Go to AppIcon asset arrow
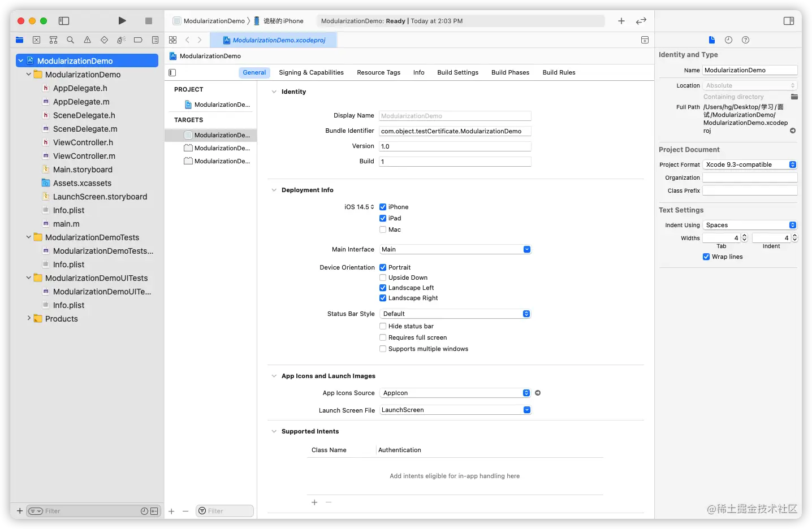 [538, 393]
